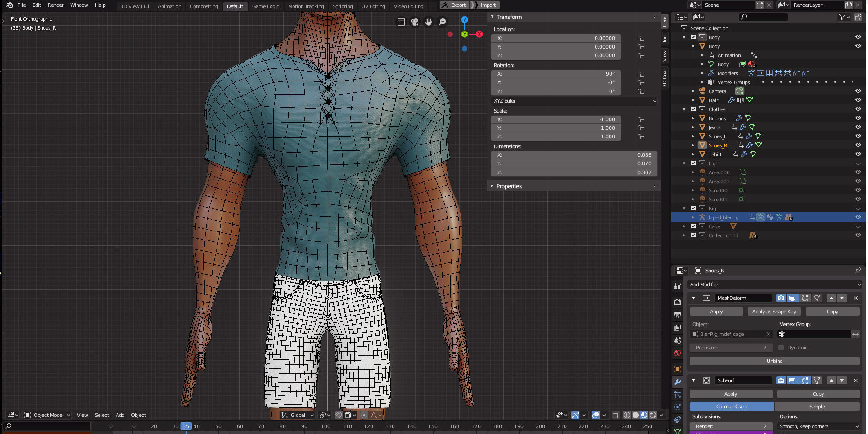This screenshot has height=434, width=868.
Task: Switch to the UV Editing workspace tab
Action: pyautogui.click(x=373, y=6)
